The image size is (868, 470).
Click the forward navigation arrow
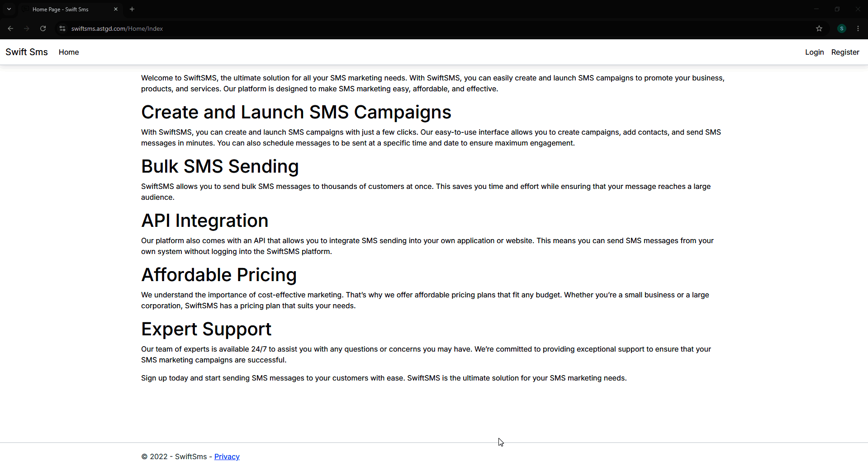pyautogui.click(x=27, y=28)
